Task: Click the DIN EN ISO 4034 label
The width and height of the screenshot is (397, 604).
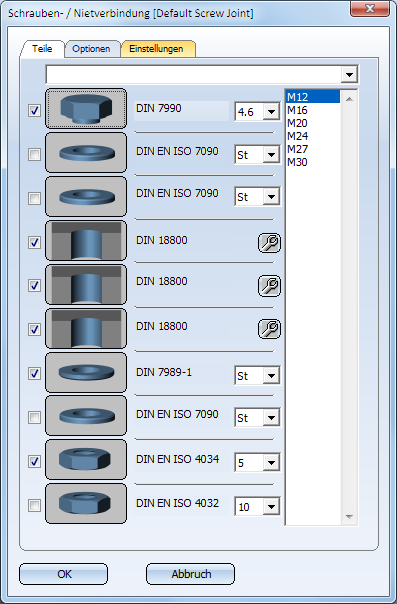Action: pos(178,459)
